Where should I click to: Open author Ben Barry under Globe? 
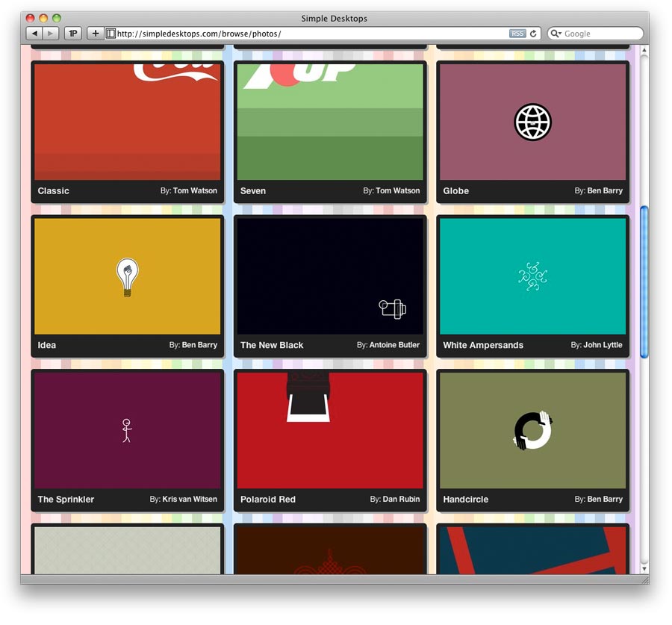(x=605, y=190)
